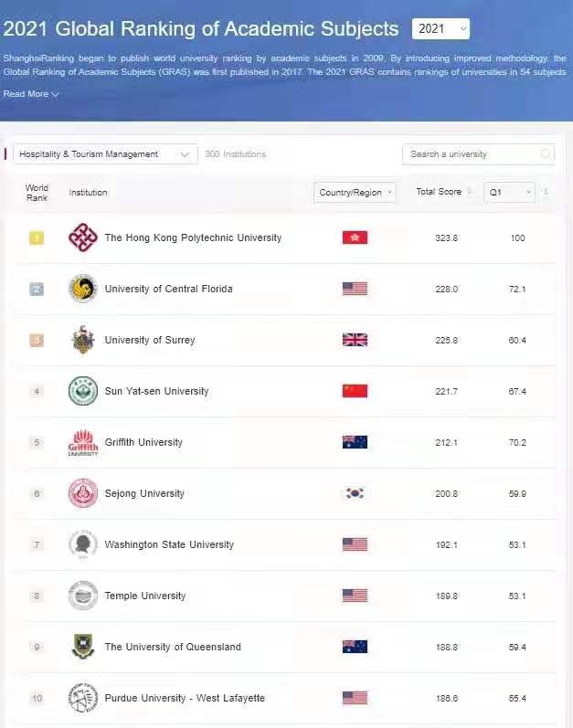The width and height of the screenshot is (573, 728).
Task: Open the Hospitality & Tourism Management dropdown
Action: pos(105,154)
